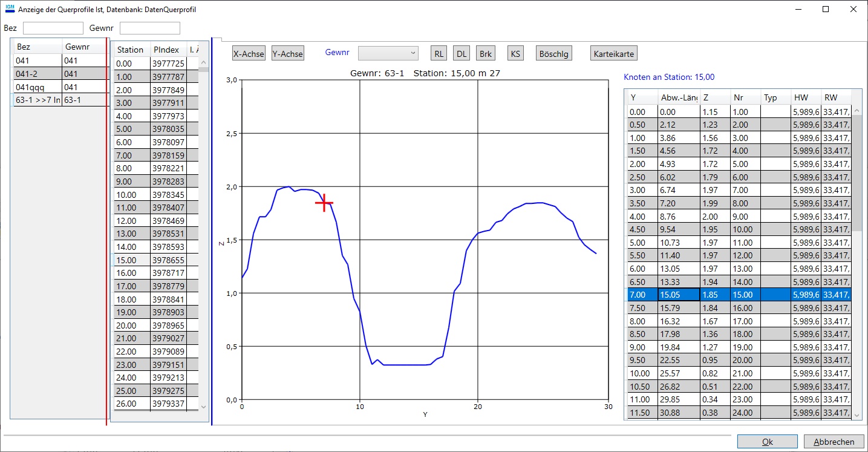The height and width of the screenshot is (452, 868).
Task: Select station 20.00 in station list
Action: (x=131, y=326)
